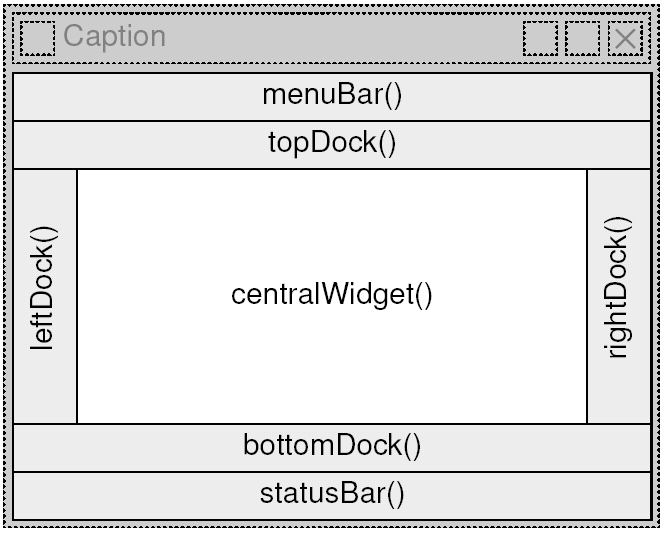
Task: Click the bottomDock() label text
Action: click(x=332, y=445)
